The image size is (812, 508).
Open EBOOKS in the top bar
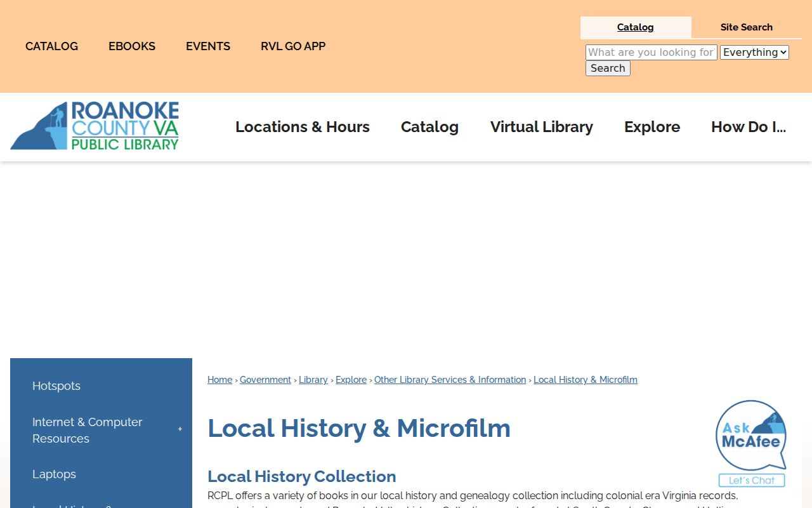pos(132,46)
